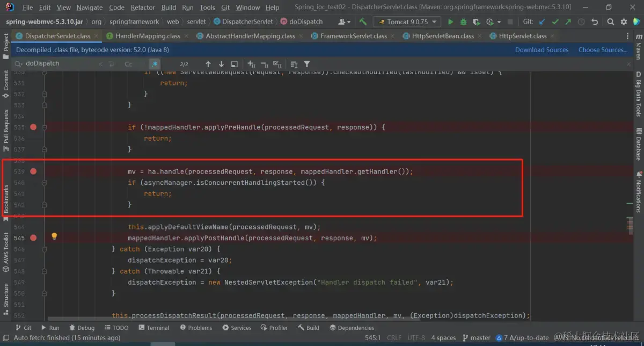
Task: Select all occurrences icon in search bar
Action: pos(278,64)
